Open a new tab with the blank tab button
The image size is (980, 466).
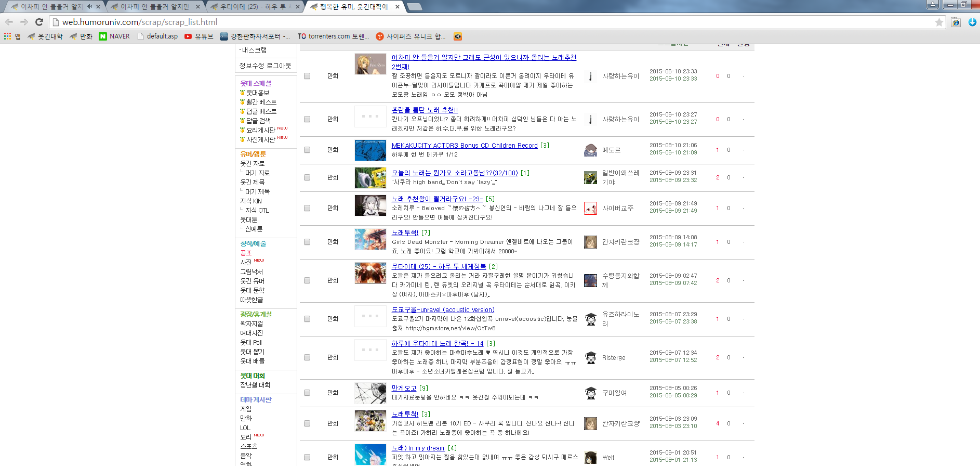414,7
